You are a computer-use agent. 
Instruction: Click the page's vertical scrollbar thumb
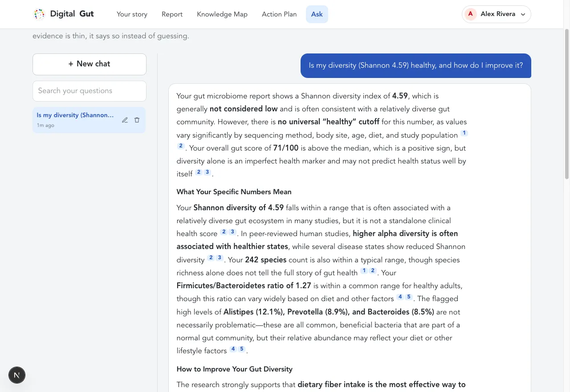point(567,104)
